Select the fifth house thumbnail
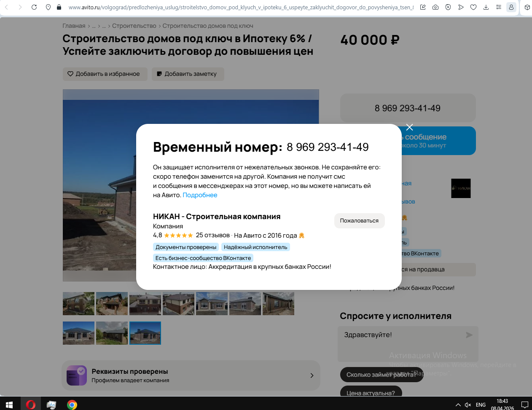Viewport: 532px width, 410px height. click(x=212, y=303)
